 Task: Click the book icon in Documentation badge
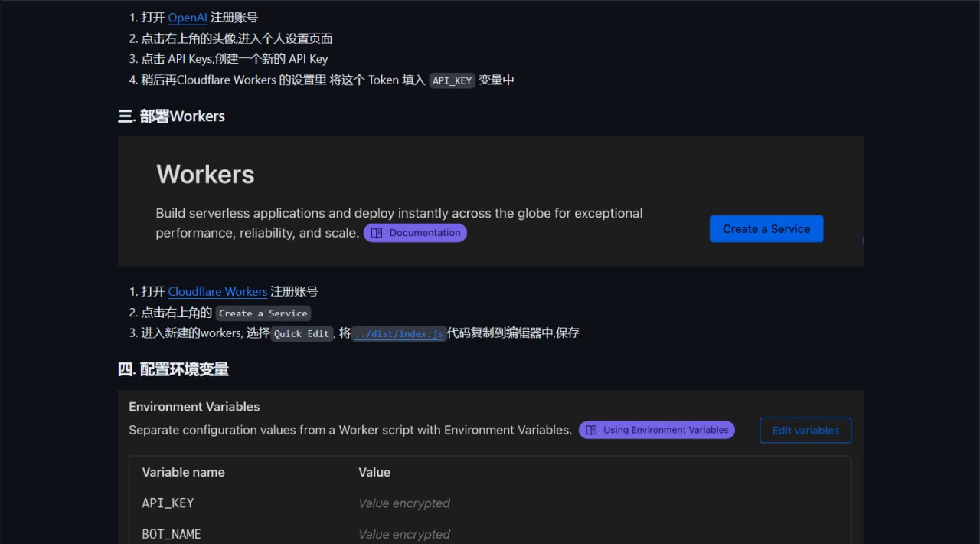click(x=376, y=233)
